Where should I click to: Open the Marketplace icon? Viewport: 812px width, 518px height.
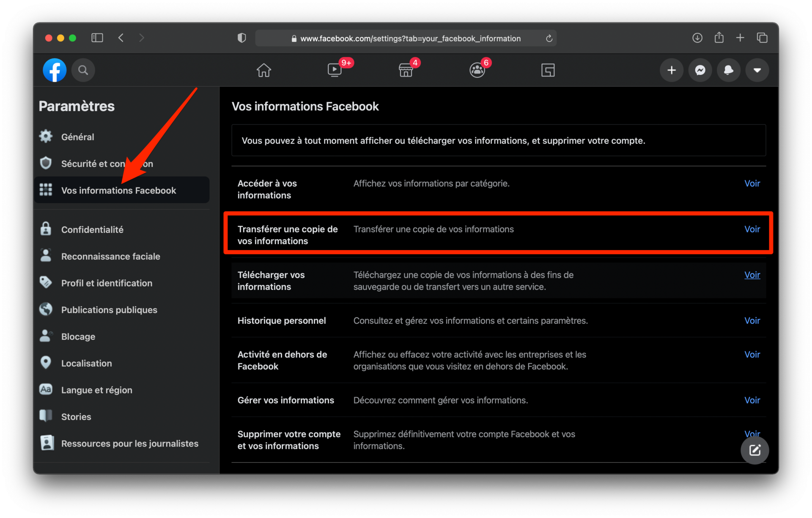pos(406,70)
